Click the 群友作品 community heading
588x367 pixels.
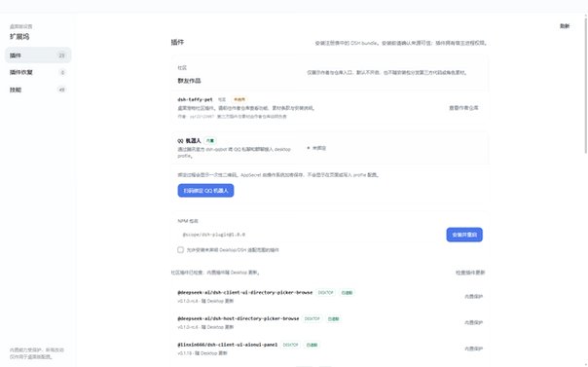click(x=189, y=81)
